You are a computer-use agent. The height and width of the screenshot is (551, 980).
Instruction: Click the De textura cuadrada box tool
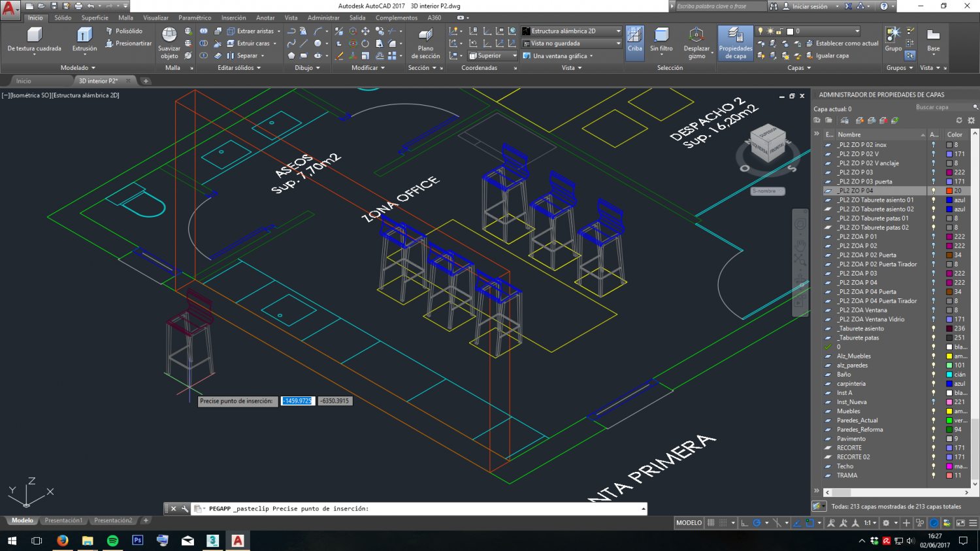point(34,39)
